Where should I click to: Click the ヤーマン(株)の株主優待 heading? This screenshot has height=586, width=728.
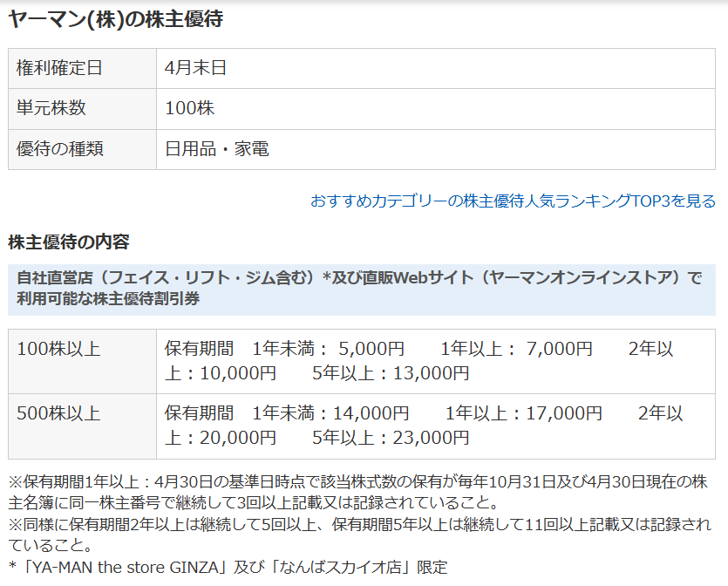pyautogui.click(x=116, y=19)
